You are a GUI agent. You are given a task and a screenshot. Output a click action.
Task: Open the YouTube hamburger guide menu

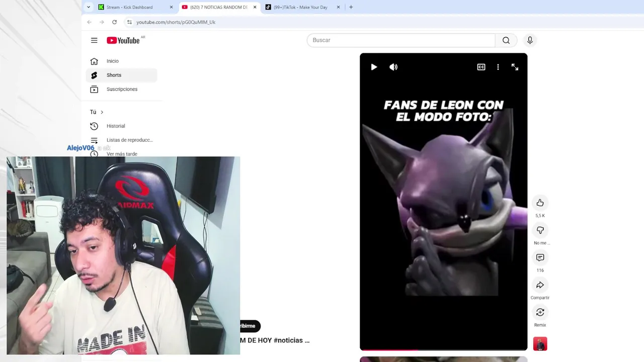[94, 40]
